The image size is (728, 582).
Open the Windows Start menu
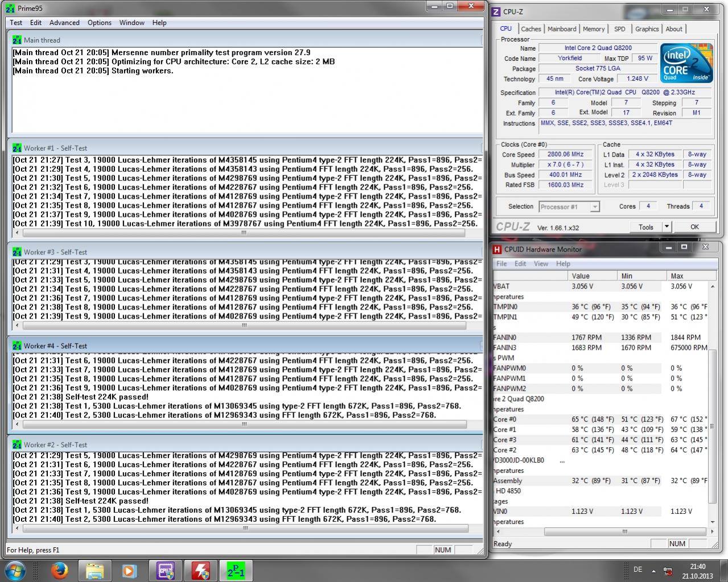point(15,570)
